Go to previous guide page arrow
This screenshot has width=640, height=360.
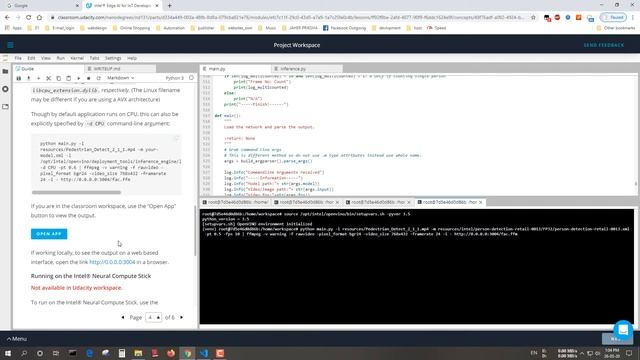click(x=123, y=317)
